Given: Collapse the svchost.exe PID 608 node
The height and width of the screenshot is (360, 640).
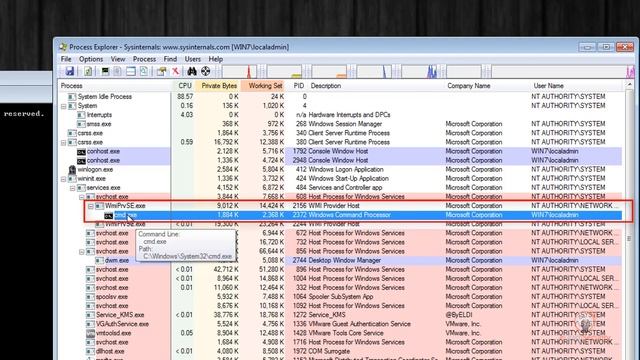Looking at the screenshot, I should (x=82, y=197).
